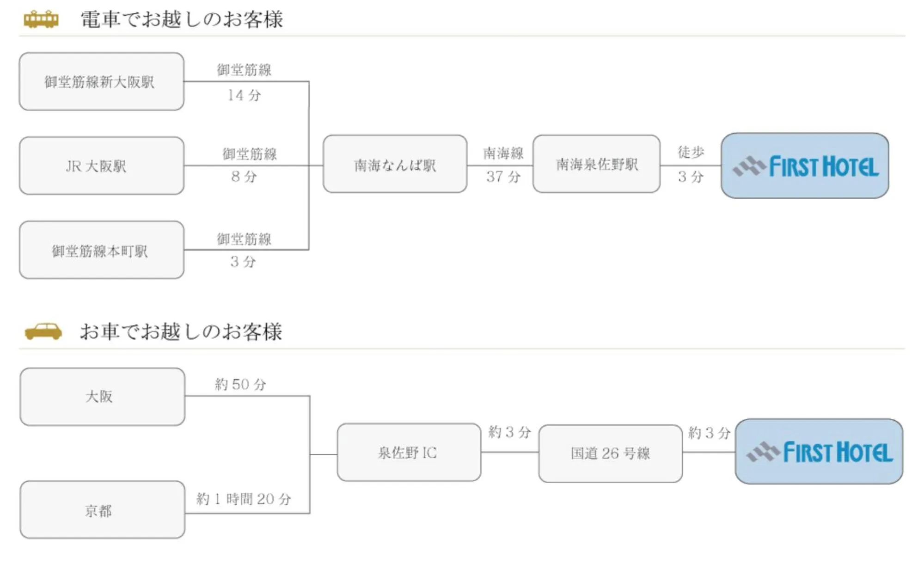Click the 国道 26 号線 box
This screenshot has width=924, height=563.
(x=610, y=453)
